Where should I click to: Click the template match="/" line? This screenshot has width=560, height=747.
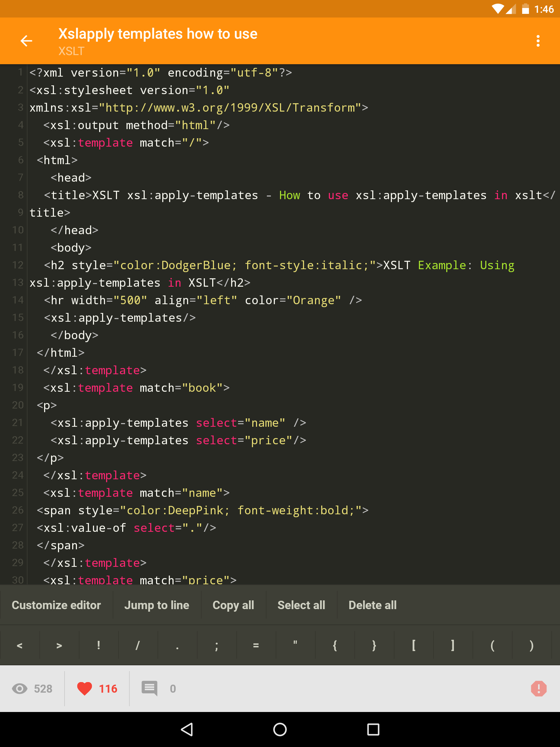[126, 143]
